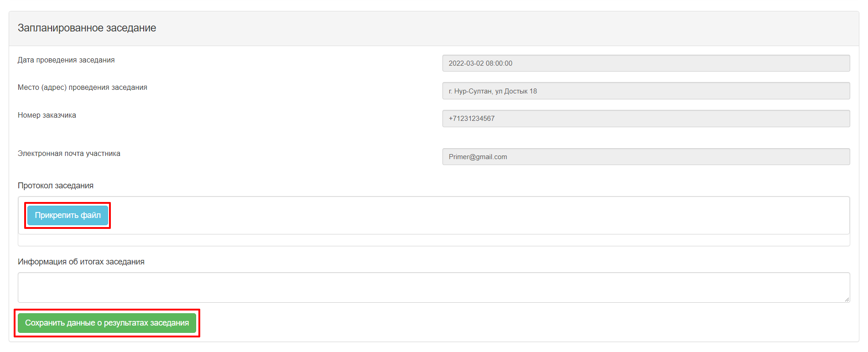The height and width of the screenshot is (352, 868).
Task: Click the customer phone field +71231234567
Action: 646,119
